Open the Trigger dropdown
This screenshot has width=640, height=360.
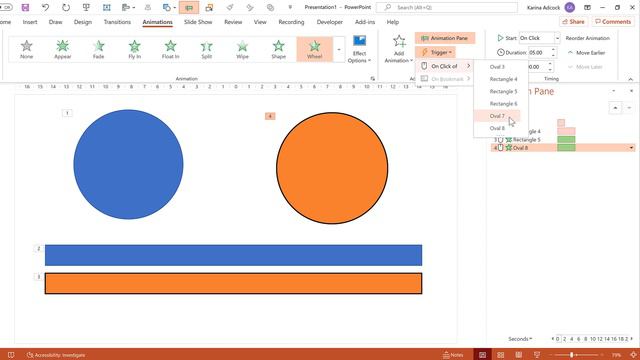436,52
